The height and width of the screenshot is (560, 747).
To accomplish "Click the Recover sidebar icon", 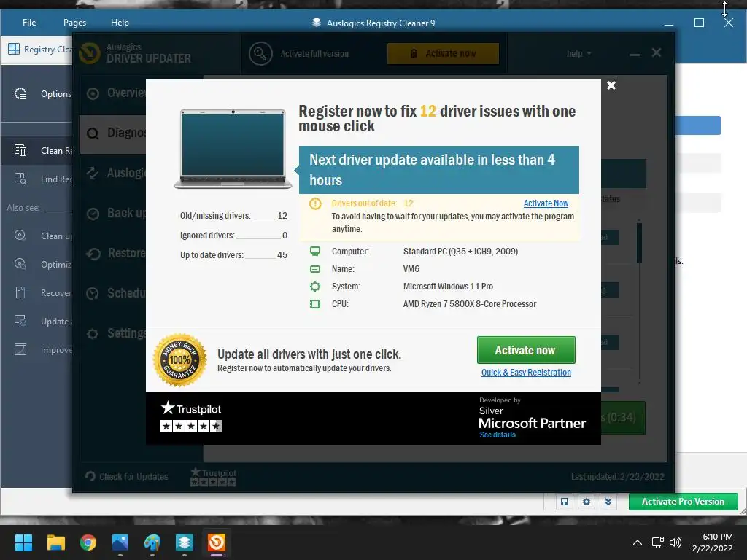I will [x=20, y=292].
